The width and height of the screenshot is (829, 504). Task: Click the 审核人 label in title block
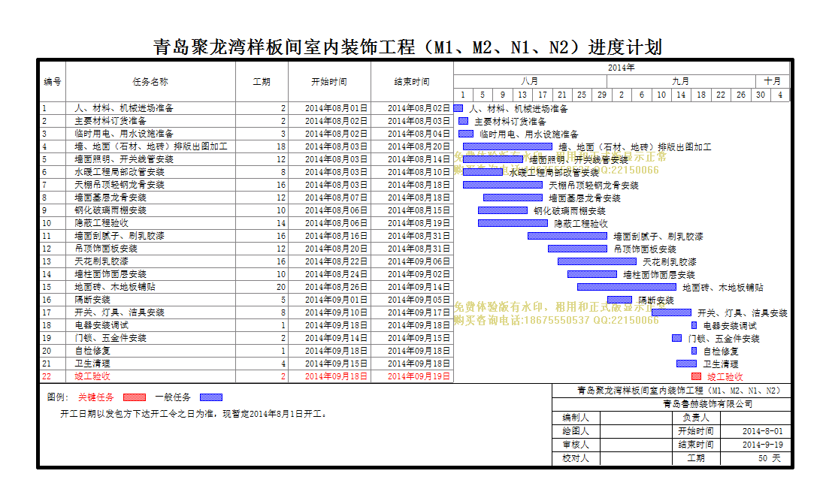click(x=576, y=445)
